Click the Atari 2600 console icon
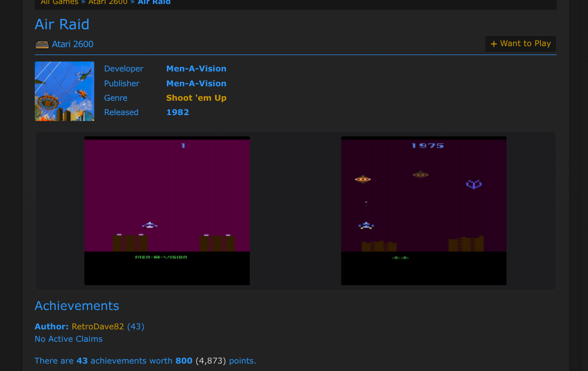This screenshot has height=371, width=588. pos(42,45)
